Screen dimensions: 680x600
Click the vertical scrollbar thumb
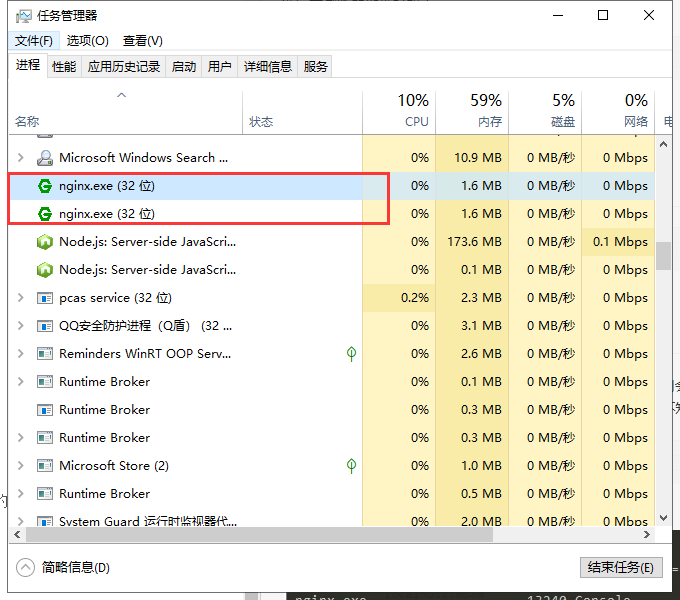coord(663,256)
